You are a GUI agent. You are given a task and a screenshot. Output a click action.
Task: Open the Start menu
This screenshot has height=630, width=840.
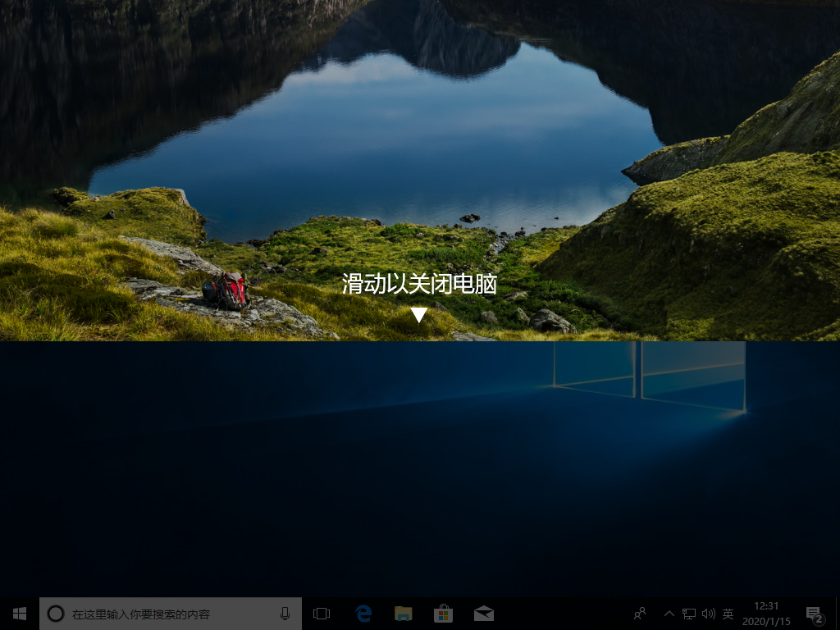18,613
